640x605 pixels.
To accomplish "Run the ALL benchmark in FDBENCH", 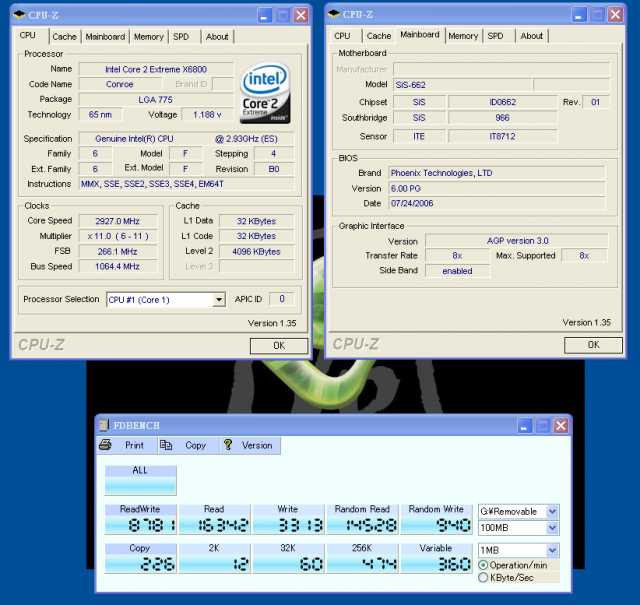I will coord(140,480).
